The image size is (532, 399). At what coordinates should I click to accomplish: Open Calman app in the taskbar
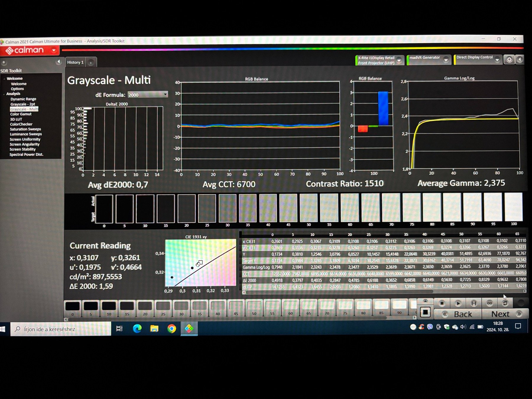pos(189,329)
